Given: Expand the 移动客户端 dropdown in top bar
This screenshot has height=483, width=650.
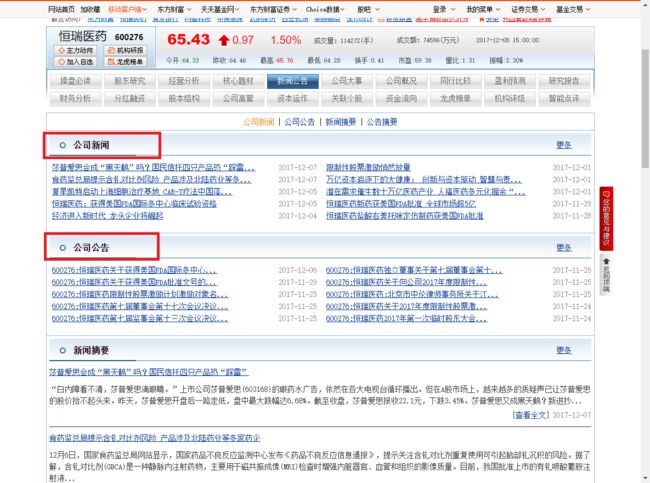Looking at the screenshot, I should click(x=127, y=9).
